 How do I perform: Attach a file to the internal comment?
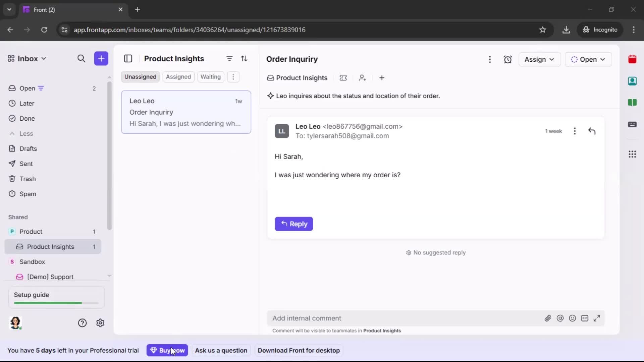(548, 318)
